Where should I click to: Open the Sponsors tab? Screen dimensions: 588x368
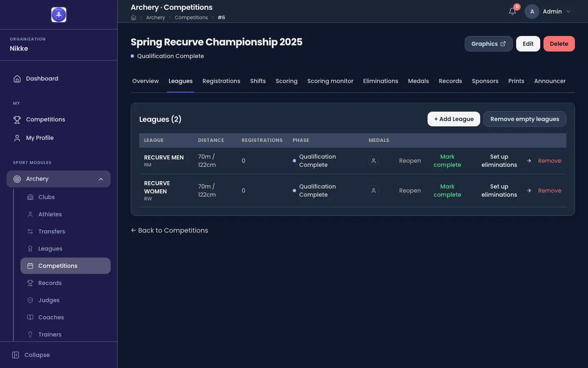pos(485,81)
